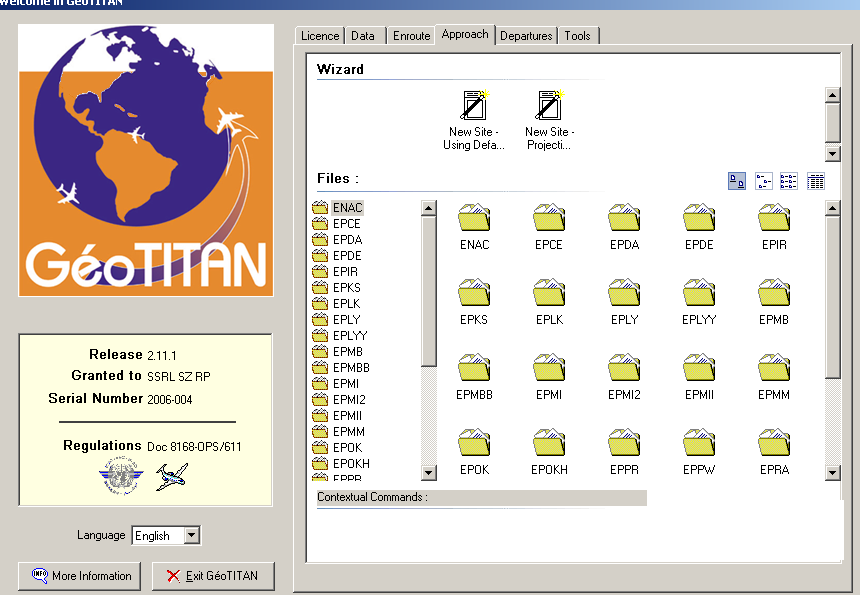Switch to the Enroute tab
Screen dimensions: 860x595
[411, 36]
